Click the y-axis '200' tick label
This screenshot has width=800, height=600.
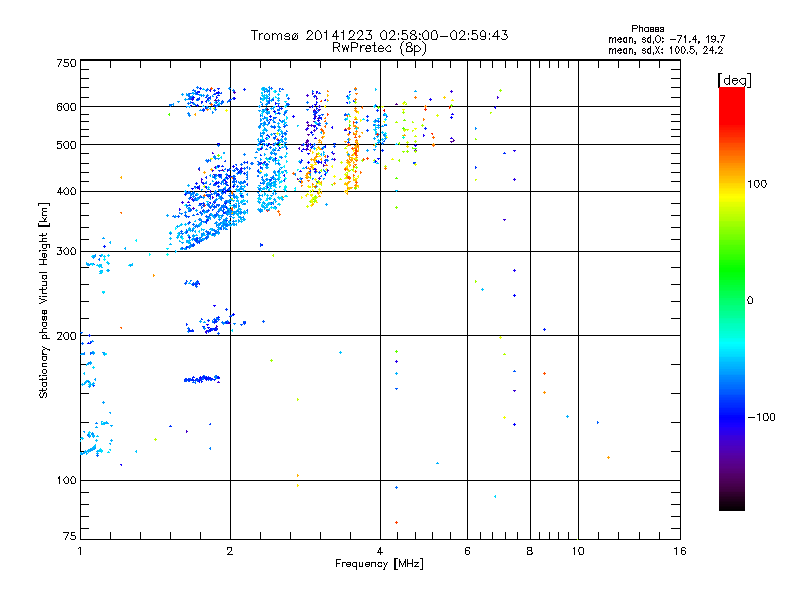pyautogui.click(x=66, y=336)
